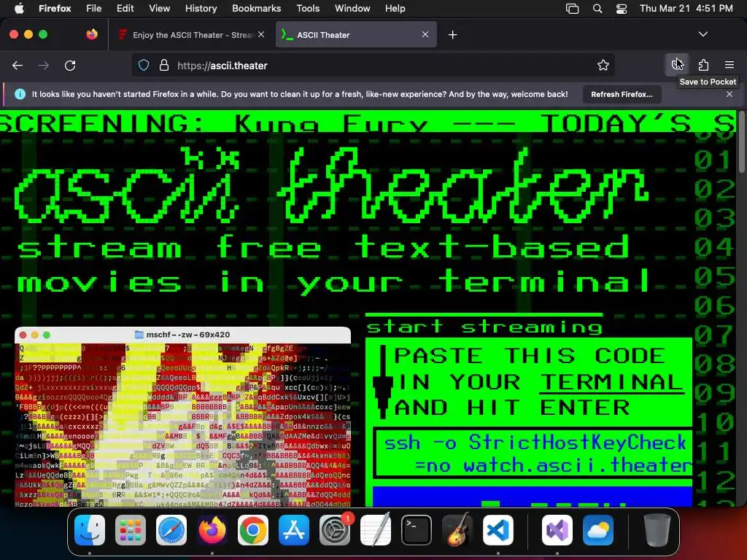Open the File menu
This screenshot has width=747, height=560.
click(x=93, y=8)
